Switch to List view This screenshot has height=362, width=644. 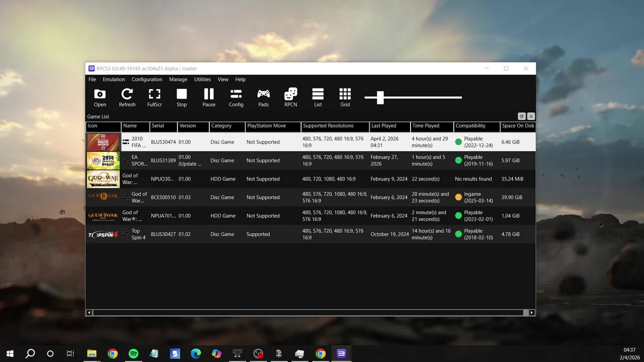318,98
